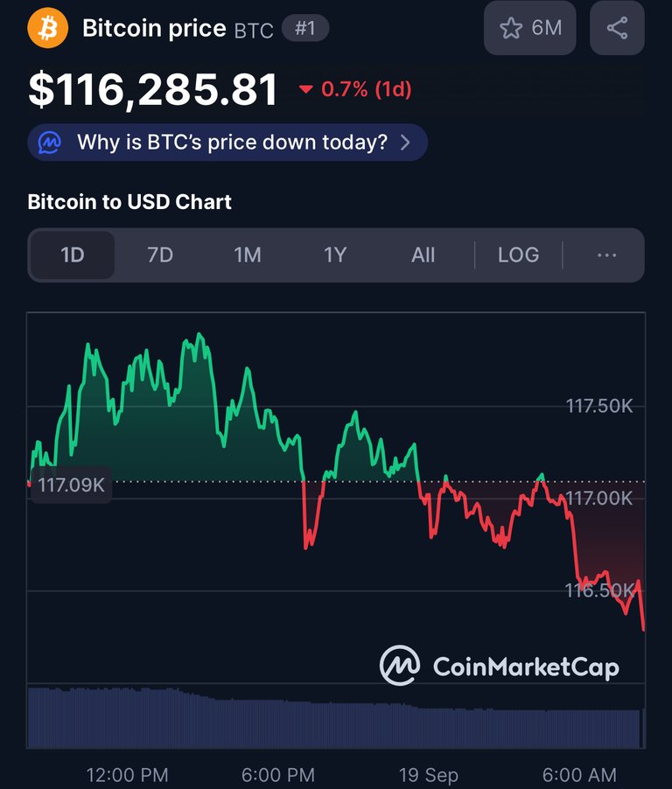Tap the 117.09K opening price label

click(x=71, y=485)
